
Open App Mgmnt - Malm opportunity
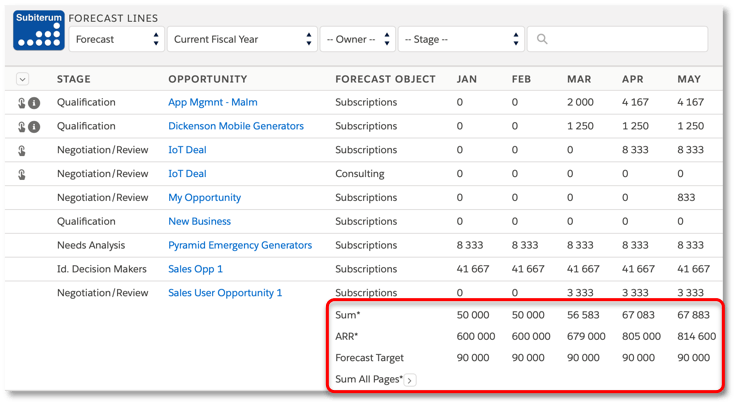click(213, 102)
